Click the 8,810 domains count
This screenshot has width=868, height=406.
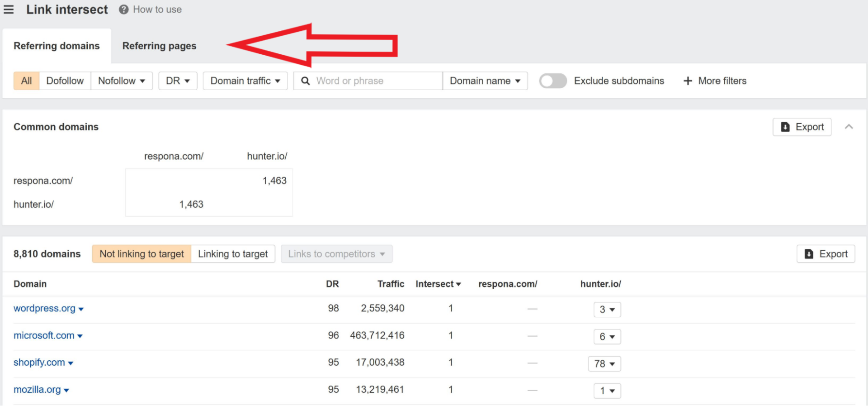click(47, 254)
